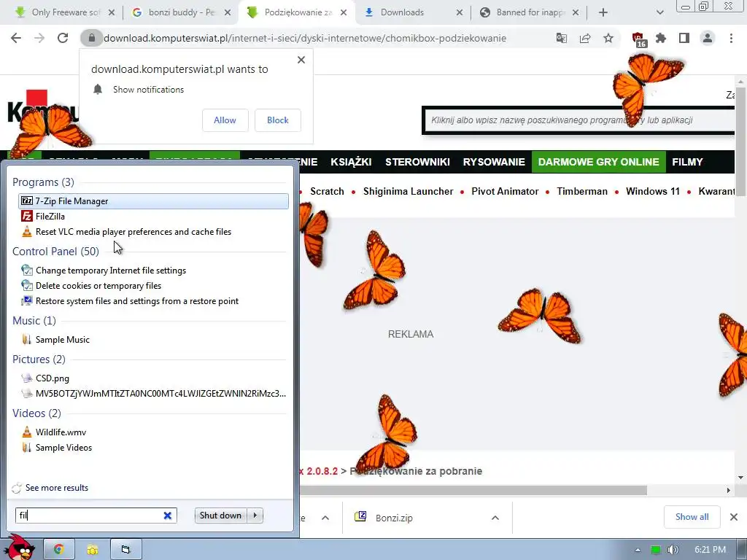The image size is (747, 560).
Task: Open the MV5BOTZj picture file result
Action: click(153, 393)
